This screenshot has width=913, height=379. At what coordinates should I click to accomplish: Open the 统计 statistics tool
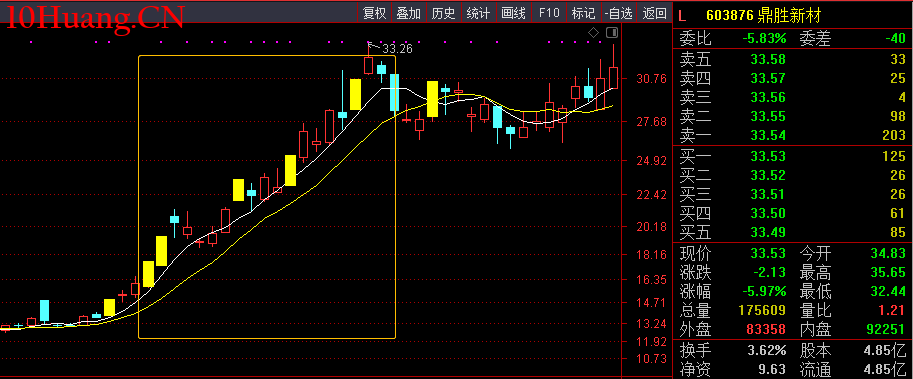pyautogui.click(x=479, y=13)
